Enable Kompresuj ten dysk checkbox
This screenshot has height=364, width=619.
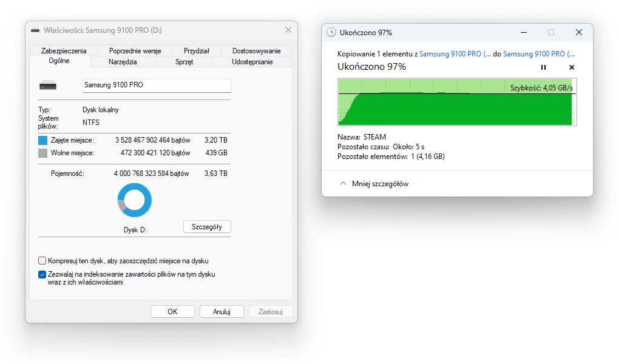(x=42, y=261)
